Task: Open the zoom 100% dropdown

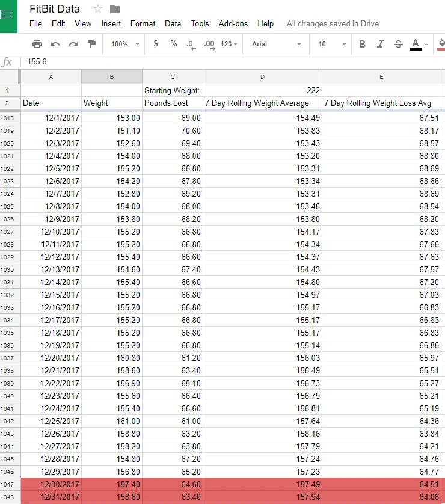Action: (125, 44)
